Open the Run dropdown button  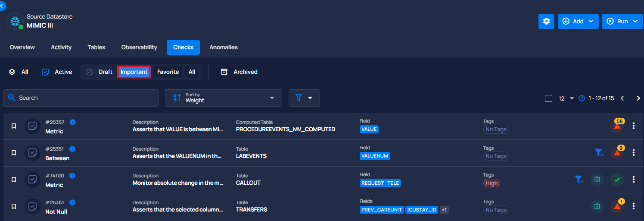(622, 21)
